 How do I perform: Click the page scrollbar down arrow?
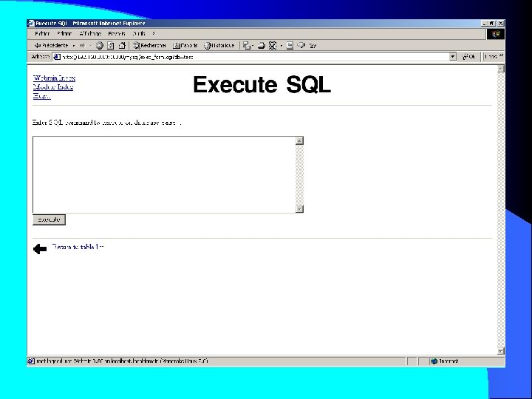pos(501,351)
